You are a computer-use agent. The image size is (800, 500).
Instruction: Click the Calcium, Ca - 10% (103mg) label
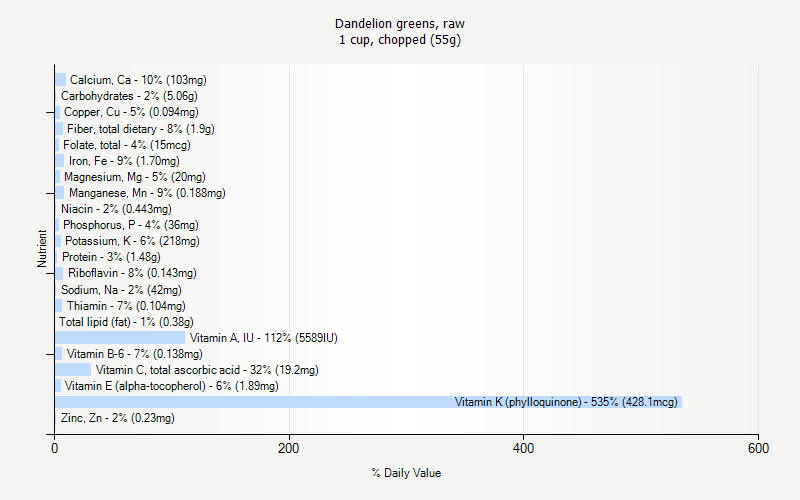pyautogui.click(x=138, y=80)
